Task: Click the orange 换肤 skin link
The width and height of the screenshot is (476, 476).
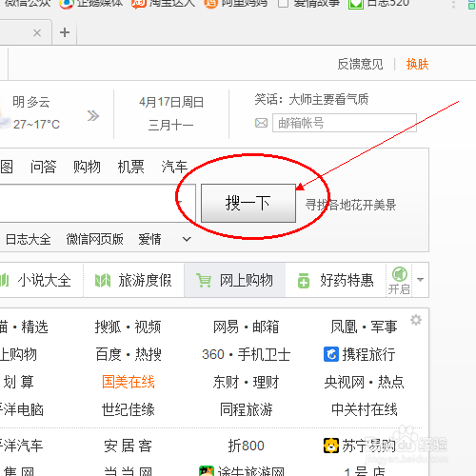Action: 417,65
